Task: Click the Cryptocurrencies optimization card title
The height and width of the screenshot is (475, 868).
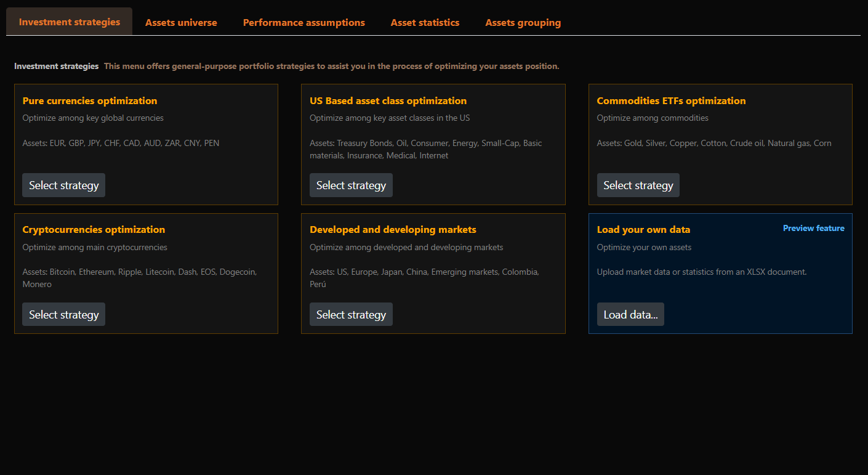Action: (x=94, y=230)
